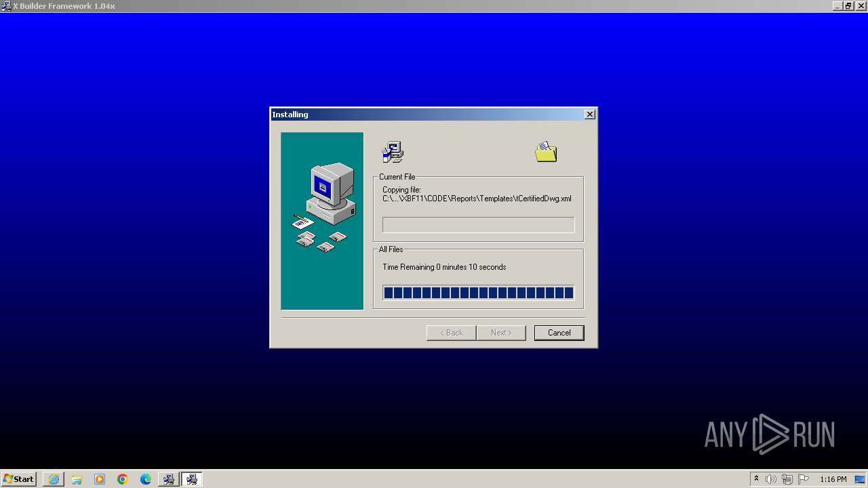Screen dimensions: 868x488
Task: Cancel the installation
Action: pos(559,333)
